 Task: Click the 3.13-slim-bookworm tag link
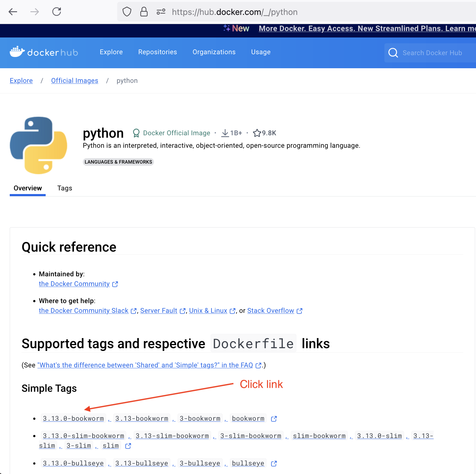pos(172,436)
